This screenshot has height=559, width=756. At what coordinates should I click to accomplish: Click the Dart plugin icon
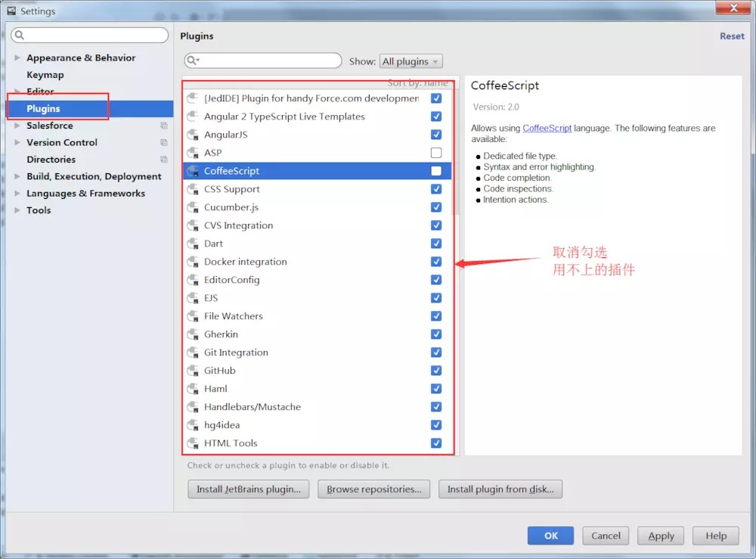(193, 244)
